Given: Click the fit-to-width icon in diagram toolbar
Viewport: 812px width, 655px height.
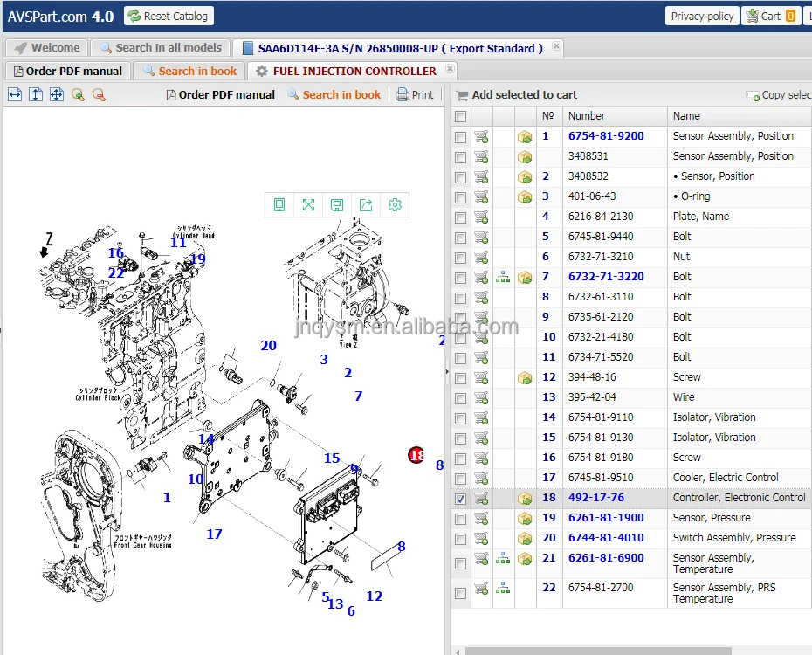Looking at the screenshot, I should click(x=15, y=94).
